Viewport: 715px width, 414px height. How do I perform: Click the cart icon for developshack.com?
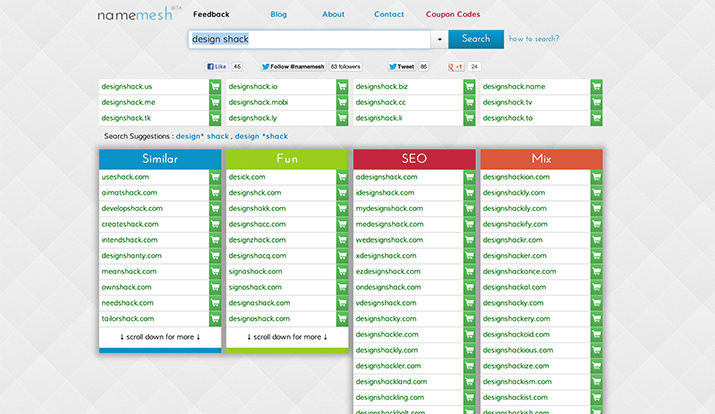tap(215, 208)
